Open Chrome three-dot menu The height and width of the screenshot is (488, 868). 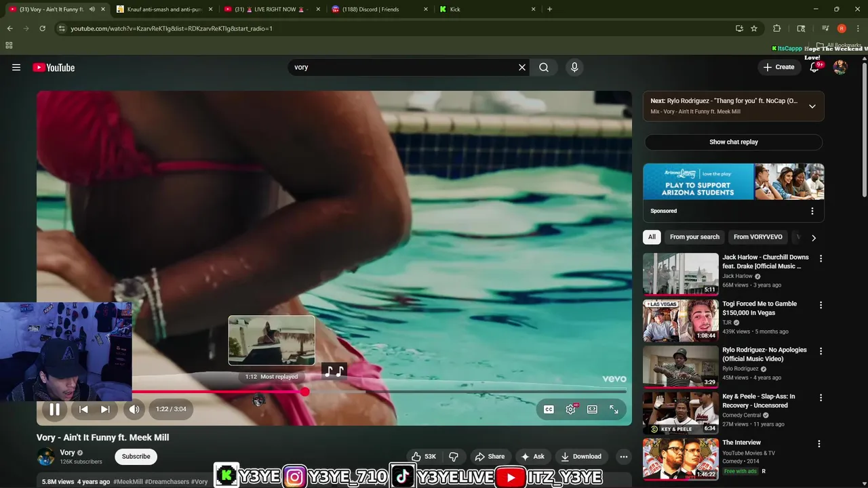click(858, 28)
